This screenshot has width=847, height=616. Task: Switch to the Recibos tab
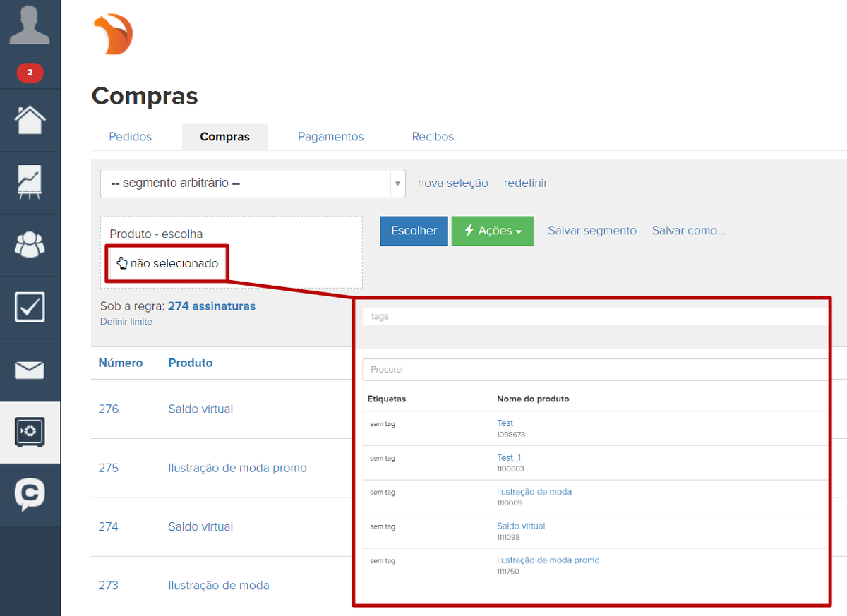click(433, 137)
